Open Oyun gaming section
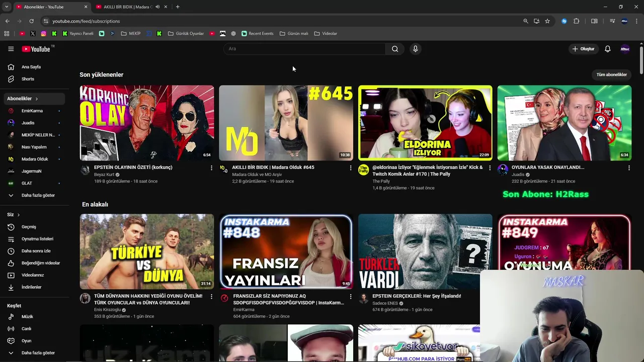This screenshot has height=362, width=644. tap(34, 341)
